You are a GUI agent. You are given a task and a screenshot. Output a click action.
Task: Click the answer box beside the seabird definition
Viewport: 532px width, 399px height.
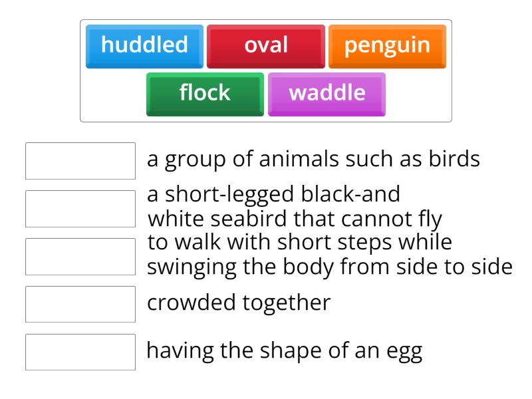[x=80, y=207]
